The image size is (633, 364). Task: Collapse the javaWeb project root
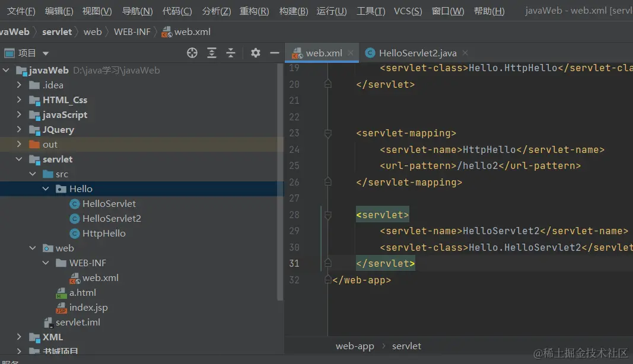6,70
